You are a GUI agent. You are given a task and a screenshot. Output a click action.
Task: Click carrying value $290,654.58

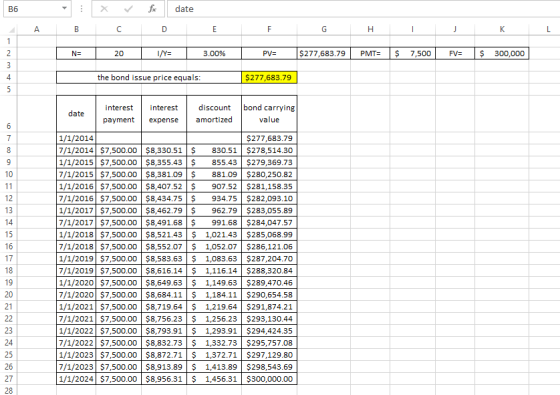(269, 295)
